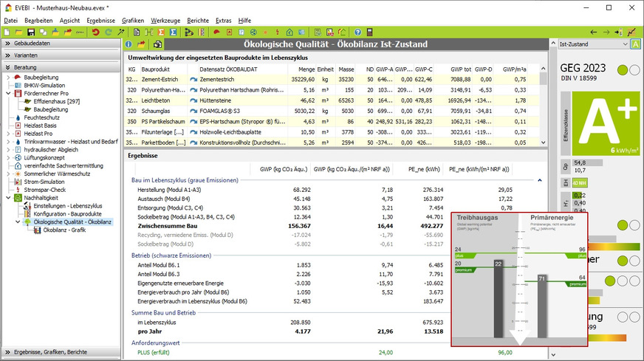Select Ökobilanz - Grafik tree item

[65, 230]
